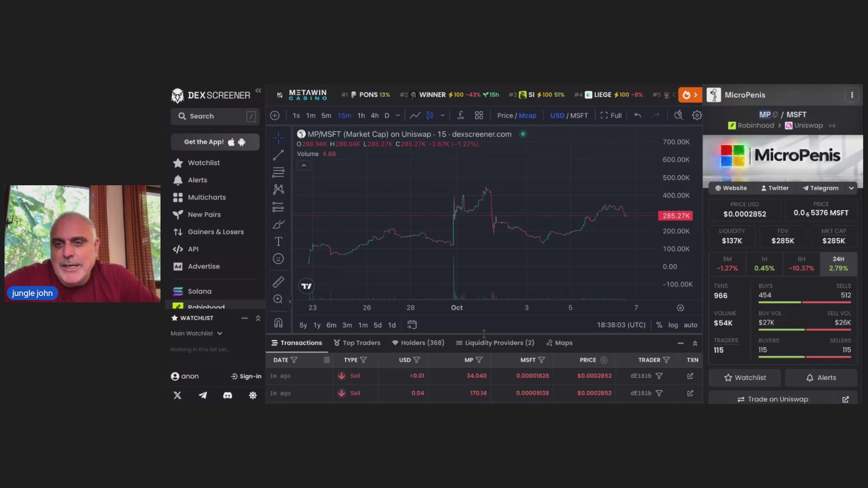This screenshot has width=868, height=488.
Task: Click the Search input field
Action: 215,116
